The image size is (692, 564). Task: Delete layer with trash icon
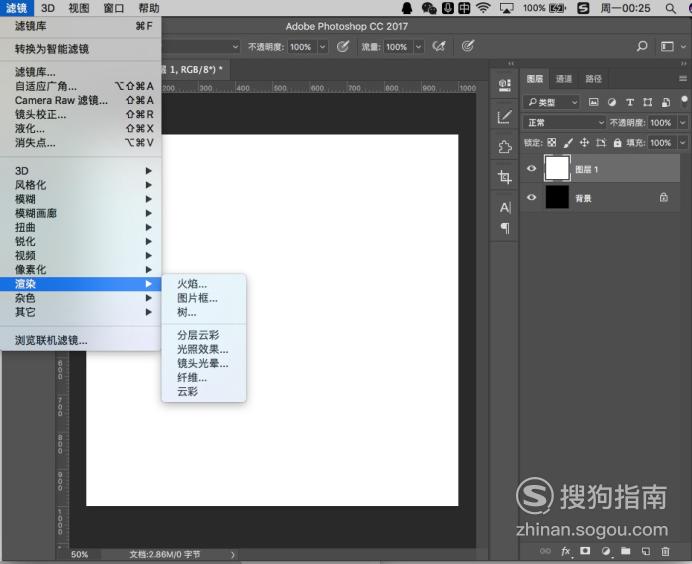tap(666, 551)
